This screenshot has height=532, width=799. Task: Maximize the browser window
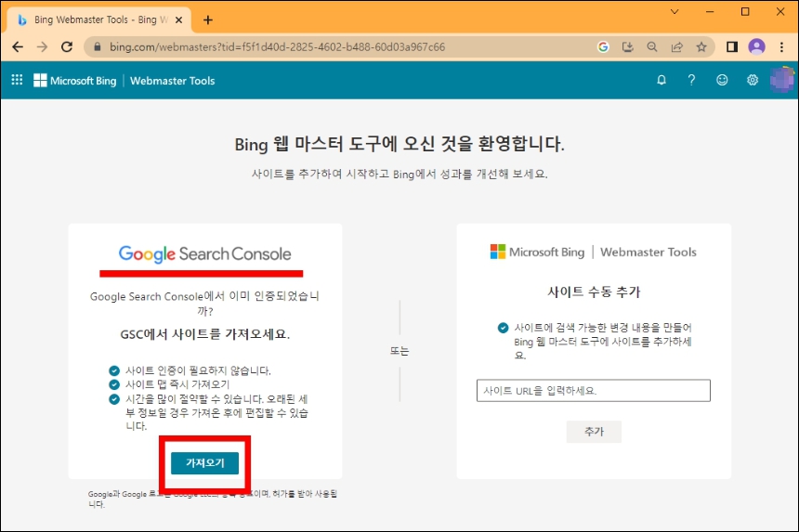[745, 12]
